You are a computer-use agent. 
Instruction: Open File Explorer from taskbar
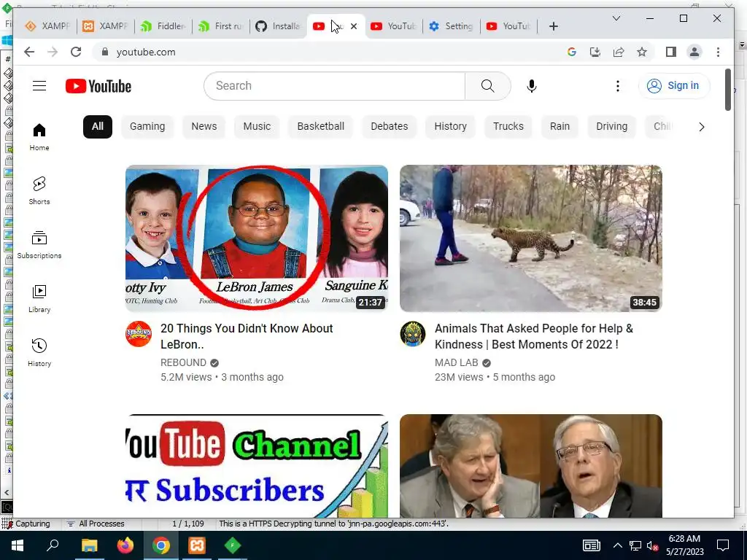pos(89,545)
